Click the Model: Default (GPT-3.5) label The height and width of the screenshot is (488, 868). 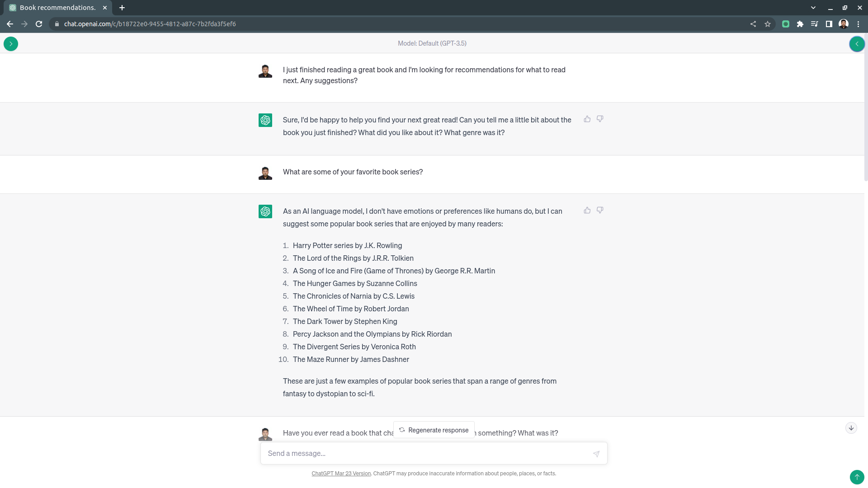[x=432, y=43]
